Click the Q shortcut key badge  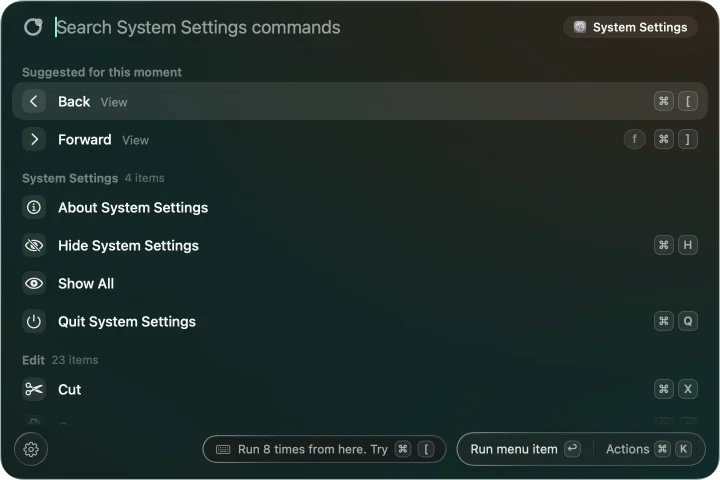pos(687,321)
